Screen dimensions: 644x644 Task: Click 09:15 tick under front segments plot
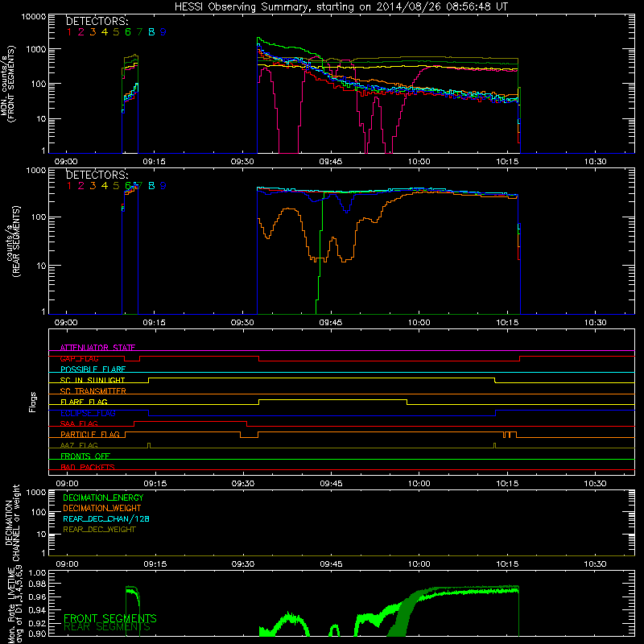155,162
